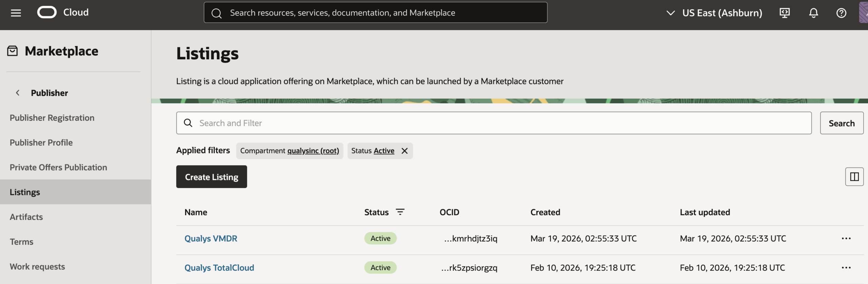
Task: Expand the US East (Ashburn) region selector
Action: coord(715,13)
